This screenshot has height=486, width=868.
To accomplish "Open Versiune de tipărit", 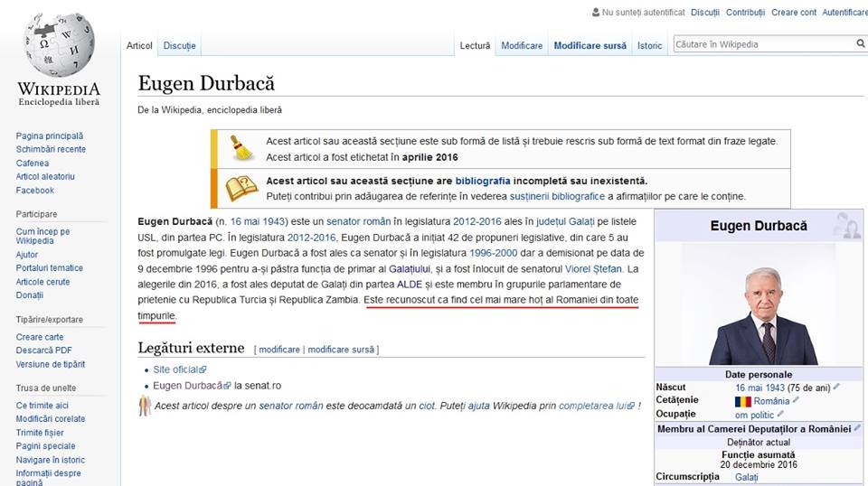I will click(x=51, y=364).
